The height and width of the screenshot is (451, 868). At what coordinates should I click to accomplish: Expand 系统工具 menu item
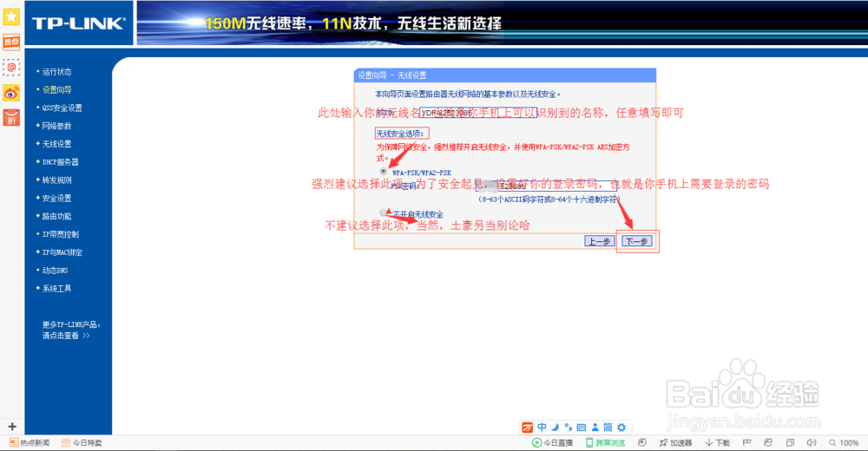coord(56,288)
